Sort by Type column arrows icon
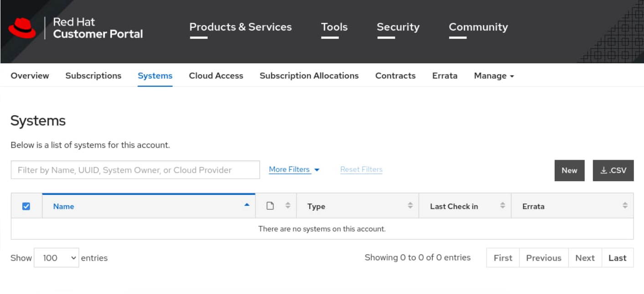The height and width of the screenshot is (294, 644). tap(410, 206)
